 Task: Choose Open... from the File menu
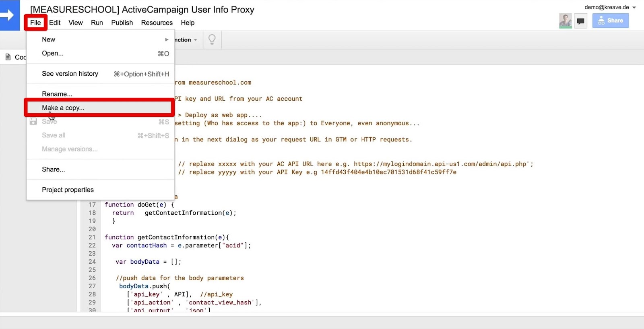click(x=101, y=53)
